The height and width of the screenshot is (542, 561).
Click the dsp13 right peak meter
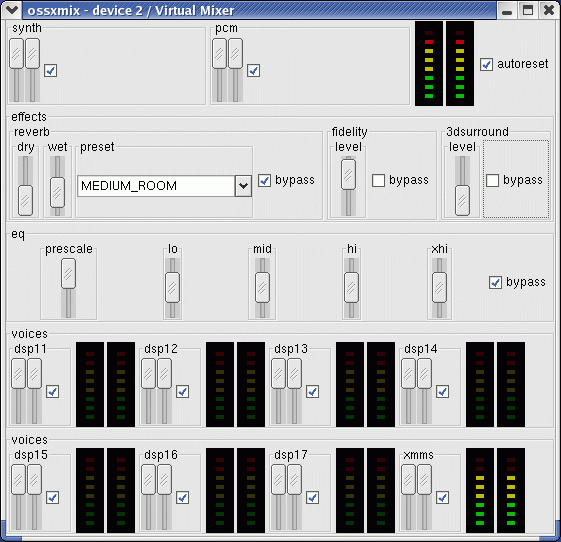click(381, 385)
